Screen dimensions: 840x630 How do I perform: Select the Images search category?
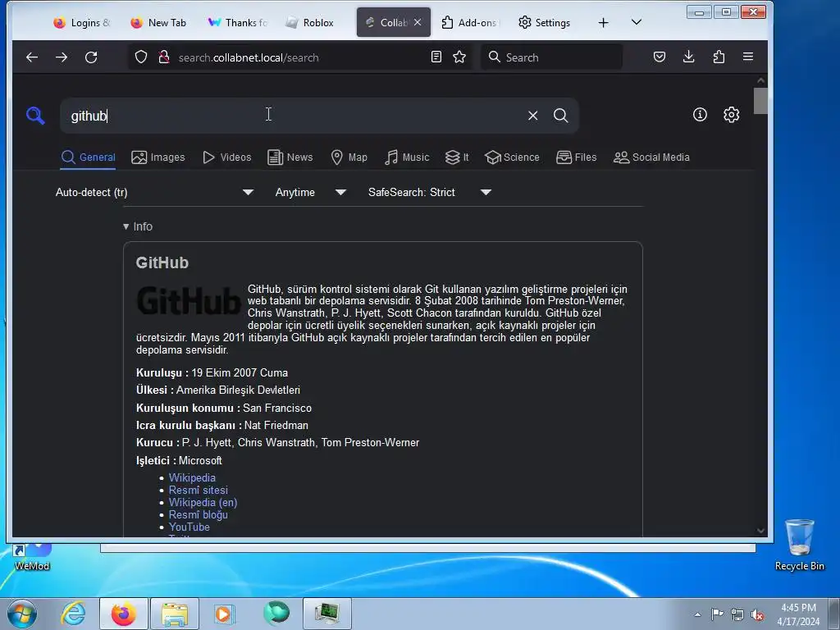[158, 157]
